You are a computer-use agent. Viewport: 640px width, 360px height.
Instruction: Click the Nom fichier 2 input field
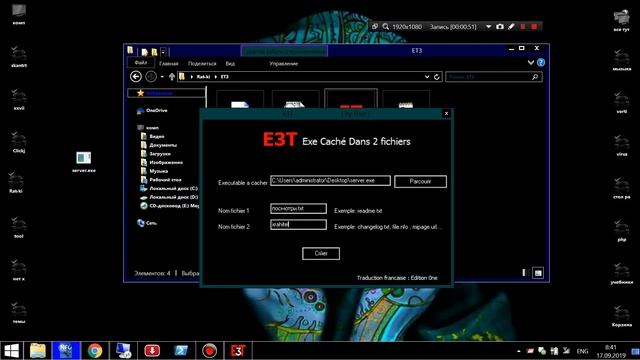298,224
